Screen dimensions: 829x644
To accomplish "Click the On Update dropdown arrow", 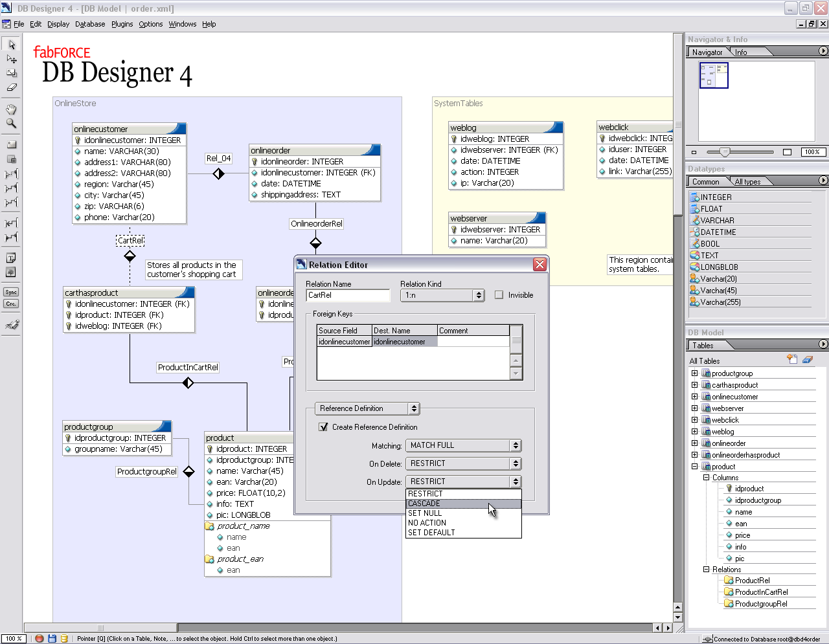I will (516, 482).
